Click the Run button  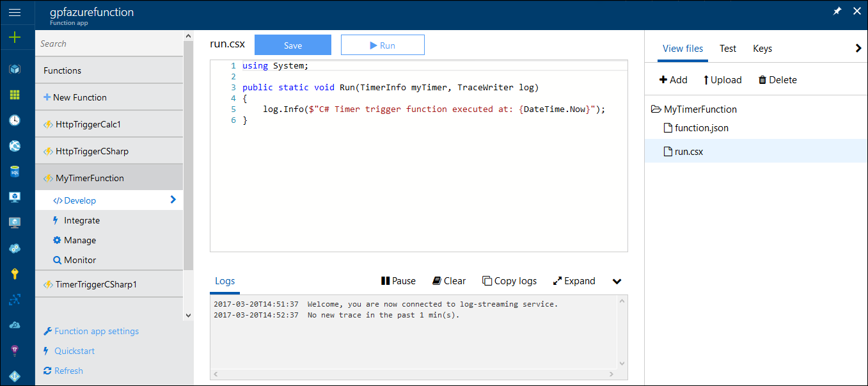click(383, 45)
